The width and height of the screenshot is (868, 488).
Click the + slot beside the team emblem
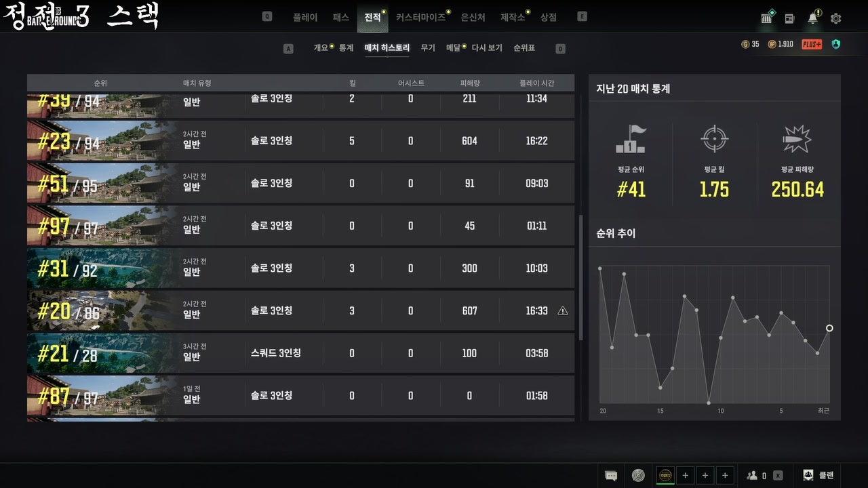[685, 476]
